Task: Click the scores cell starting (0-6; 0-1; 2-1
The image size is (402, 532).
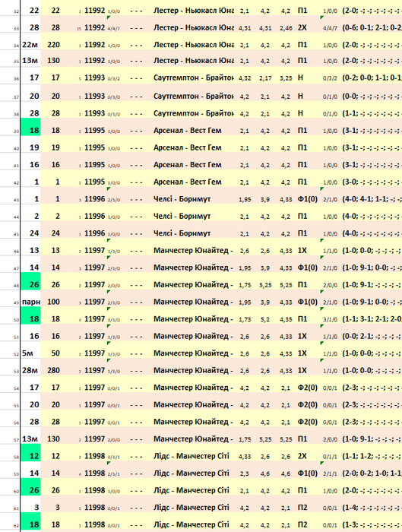Action: (x=372, y=28)
